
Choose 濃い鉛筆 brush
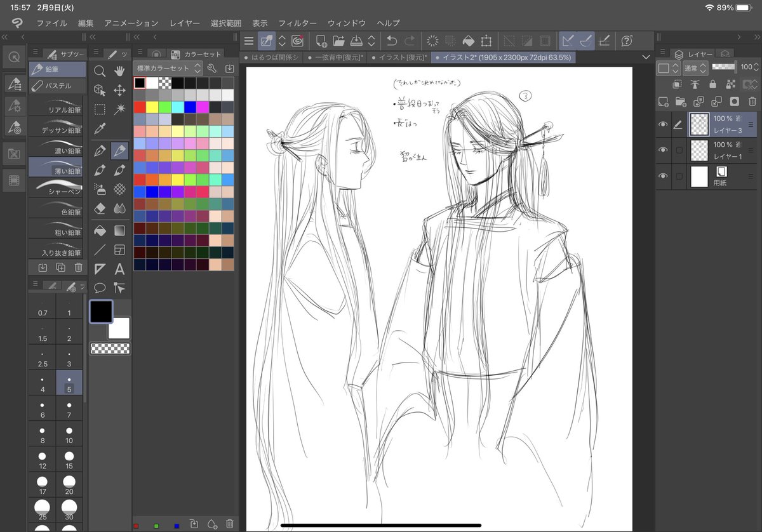tap(56, 147)
